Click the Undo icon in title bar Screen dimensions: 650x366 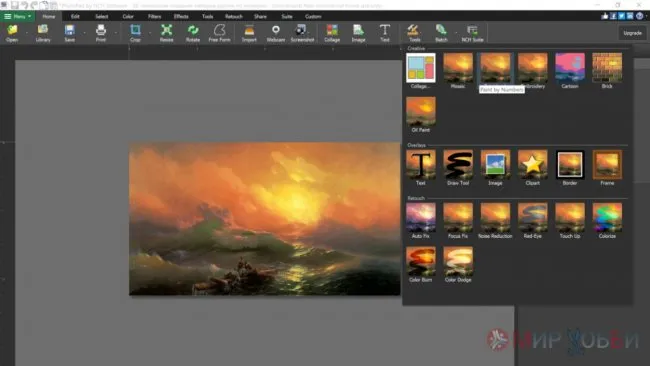tap(24, 5)
